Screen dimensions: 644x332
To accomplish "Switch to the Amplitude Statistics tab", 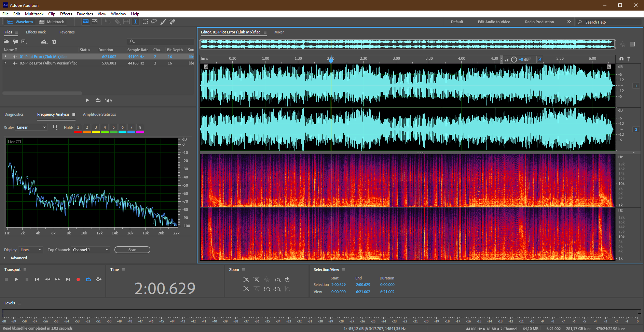I will pyautogui.click(x=99, y=114).
